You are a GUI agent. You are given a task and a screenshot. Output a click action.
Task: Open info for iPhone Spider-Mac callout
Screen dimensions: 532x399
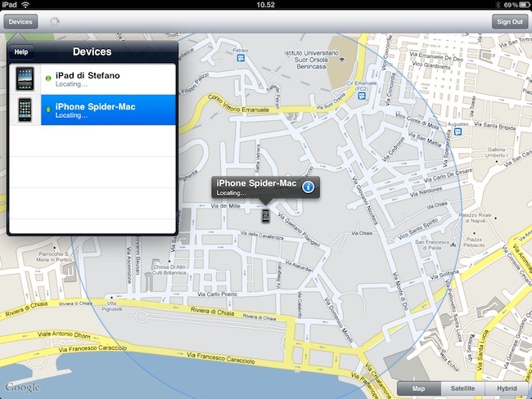[x=308, y=187]
